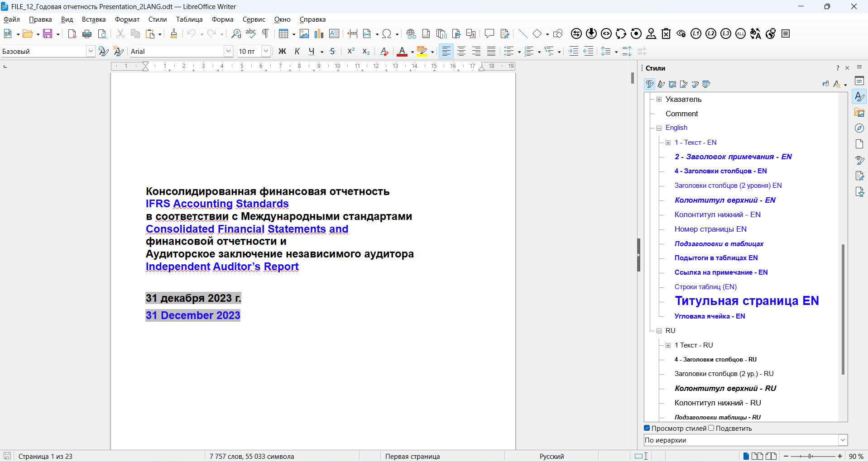Open the Gallery sidebar icon
This screenshot has height=462, width=868.
point(859,113)
